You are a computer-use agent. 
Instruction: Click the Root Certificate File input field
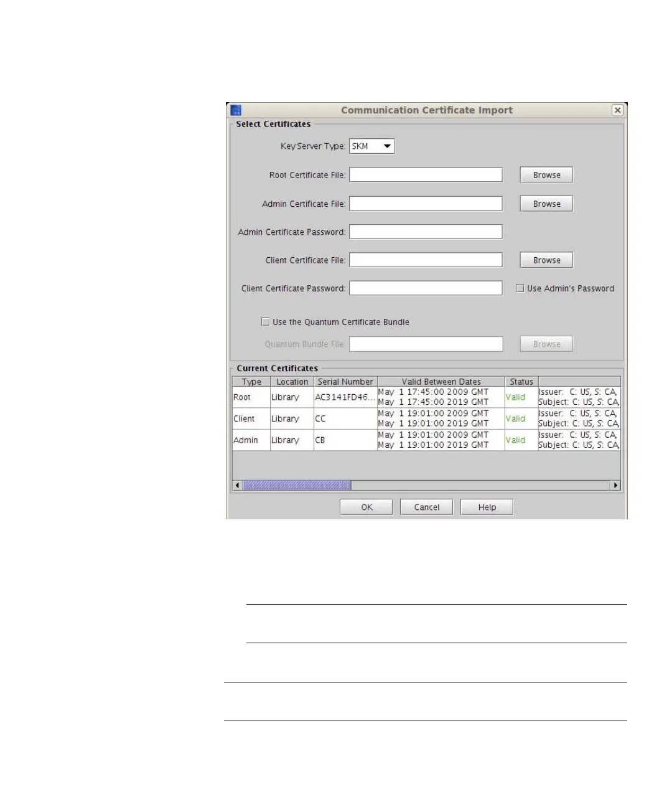click(x=426, y=175)
